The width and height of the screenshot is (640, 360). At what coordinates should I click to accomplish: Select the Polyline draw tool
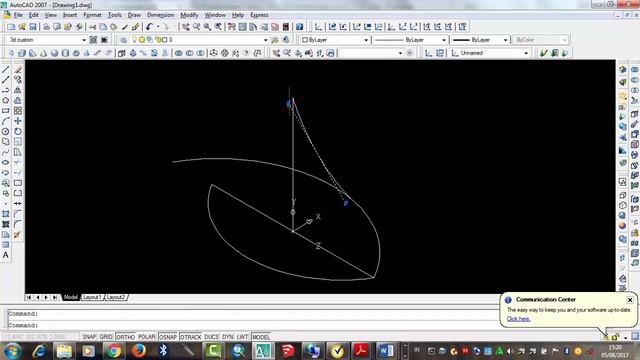tap(6, 90)
